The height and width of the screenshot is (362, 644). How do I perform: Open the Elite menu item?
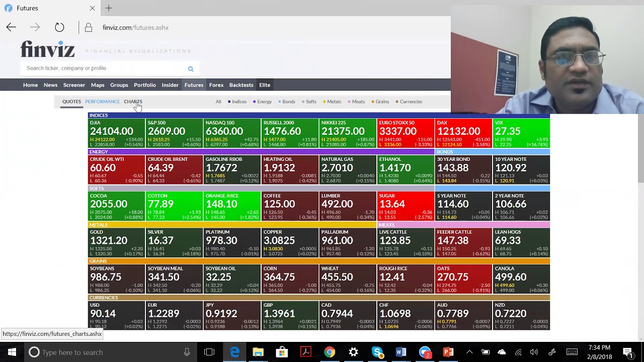point(265,85)
